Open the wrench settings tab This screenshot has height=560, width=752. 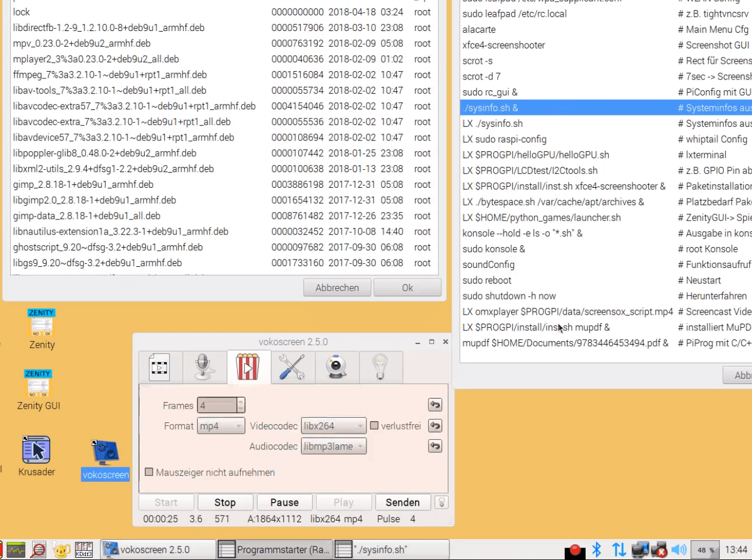pyautogui.click(x=293, y=367)
